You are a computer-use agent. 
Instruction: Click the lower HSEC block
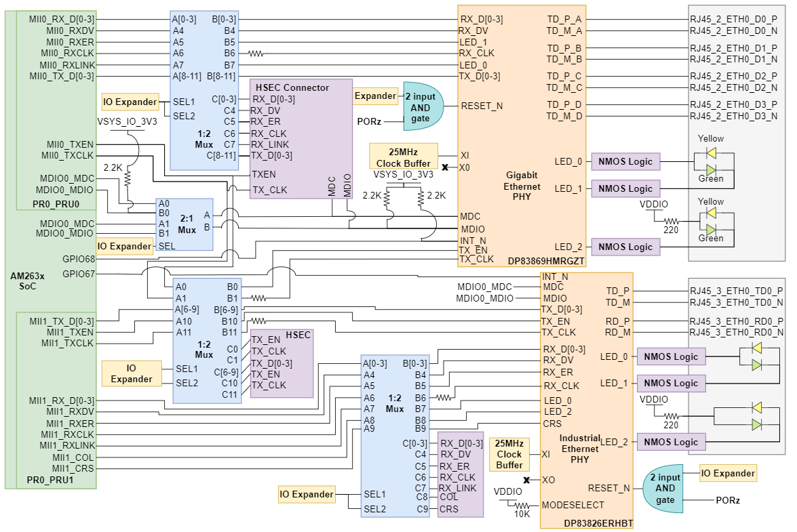tap(281, 363)
